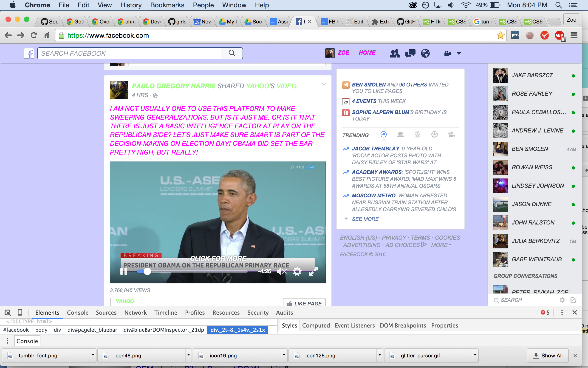This screenshot has height=368, width=588.
Task: Click the ptt. extension icon
Action: point(515,35)
